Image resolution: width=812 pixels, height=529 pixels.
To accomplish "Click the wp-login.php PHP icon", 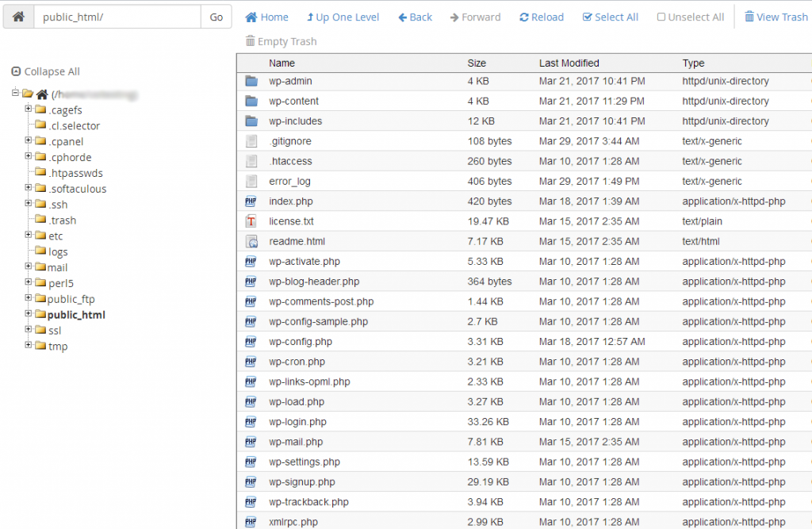I will point(251,422).
